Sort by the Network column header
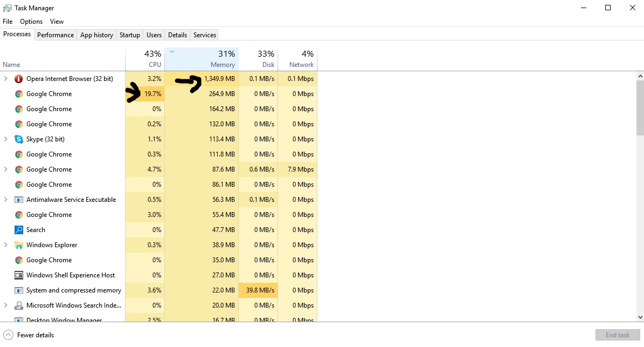Screen dimensions: 644x347 pos(298,59)
